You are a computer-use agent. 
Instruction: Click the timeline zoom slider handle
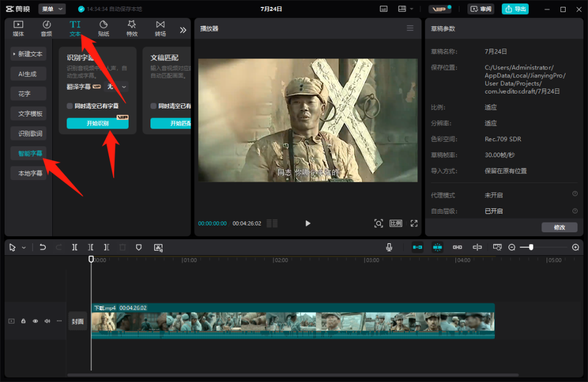tap(531, 247)
